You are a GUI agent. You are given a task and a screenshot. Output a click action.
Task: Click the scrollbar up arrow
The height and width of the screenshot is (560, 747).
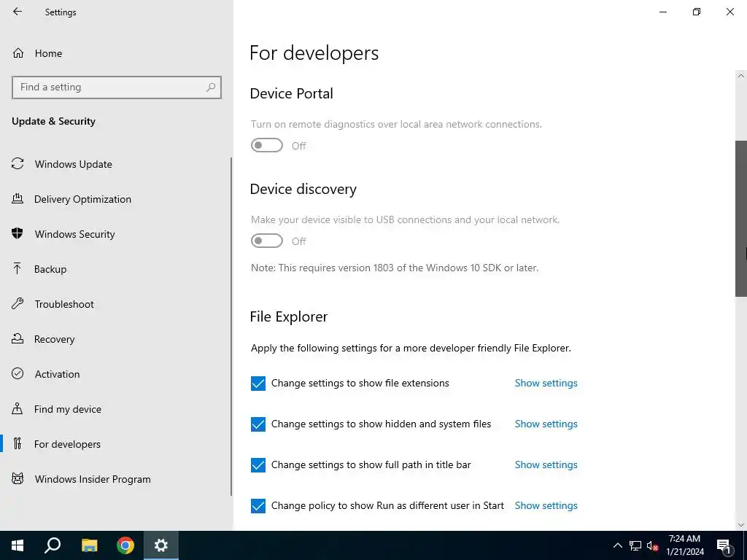741,76
